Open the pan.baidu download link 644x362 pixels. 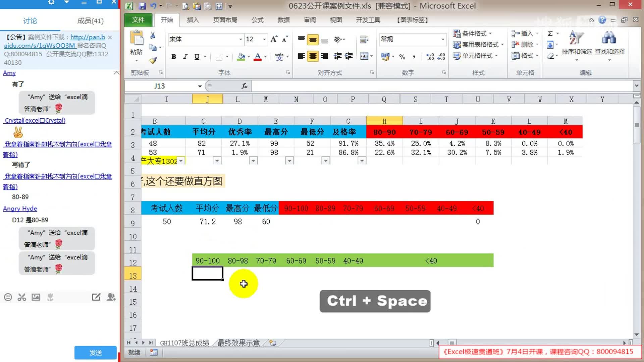click(88, 37)
